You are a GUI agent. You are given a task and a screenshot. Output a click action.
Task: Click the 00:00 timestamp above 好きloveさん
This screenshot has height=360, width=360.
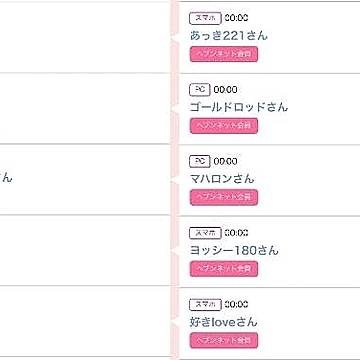click(236, 304)
